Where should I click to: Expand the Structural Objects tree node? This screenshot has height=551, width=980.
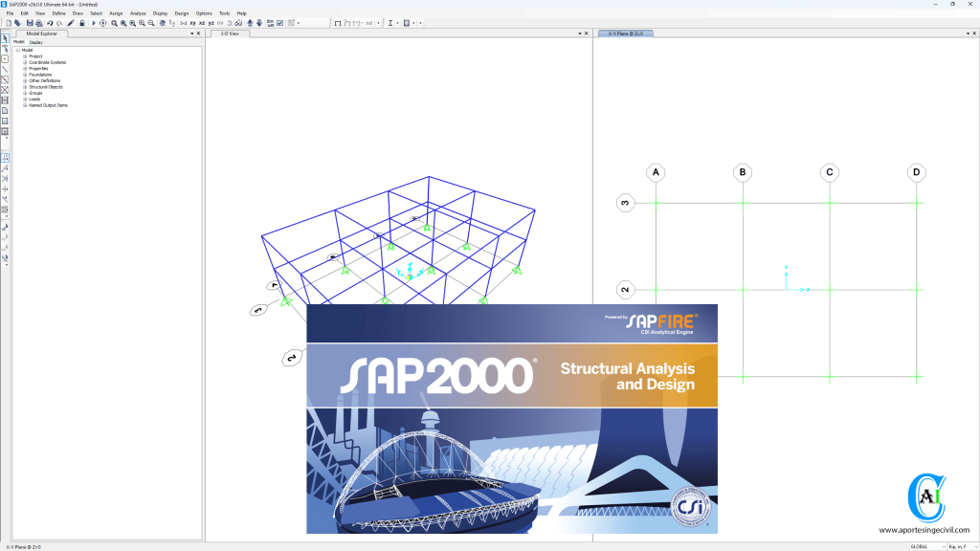(25, 87)
